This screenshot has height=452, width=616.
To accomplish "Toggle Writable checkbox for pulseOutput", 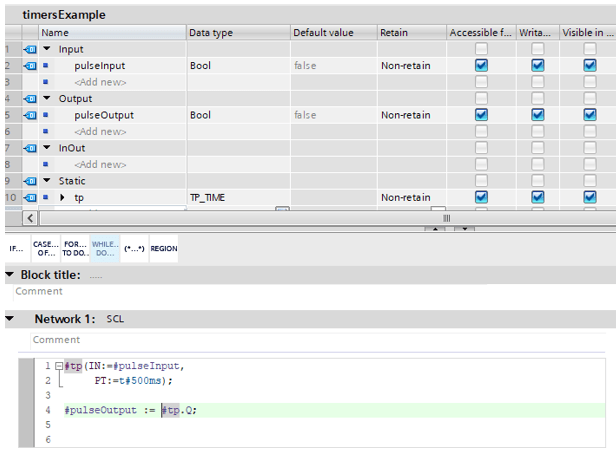I will click(537, 115).
